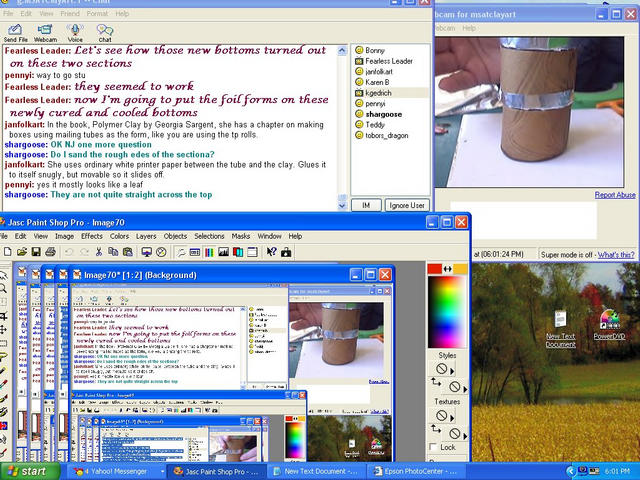Expand the foreground Textures flyout arrow

click(452, 418)
